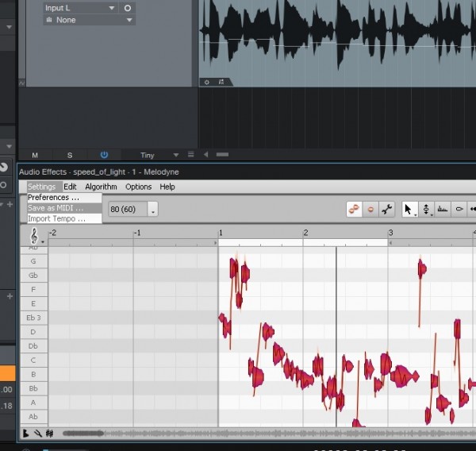Open the Input L dropdown
This screenshot has width=476, height=451.
79,8
